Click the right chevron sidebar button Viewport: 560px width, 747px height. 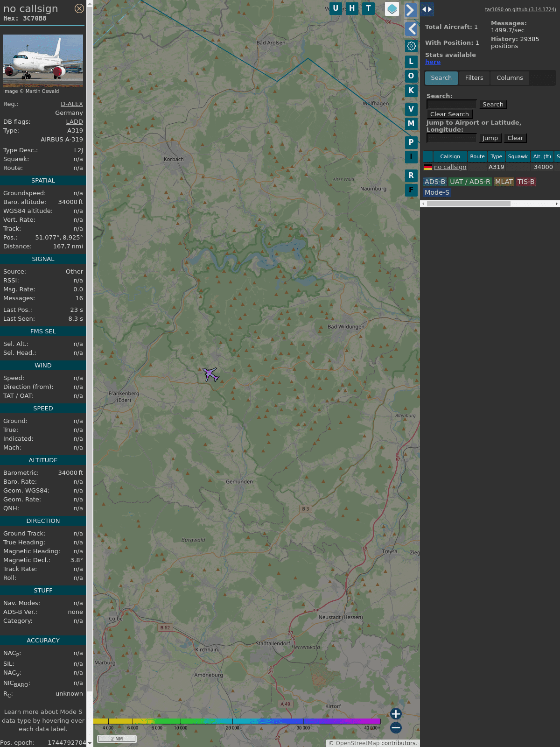click(x=411, y=10)
